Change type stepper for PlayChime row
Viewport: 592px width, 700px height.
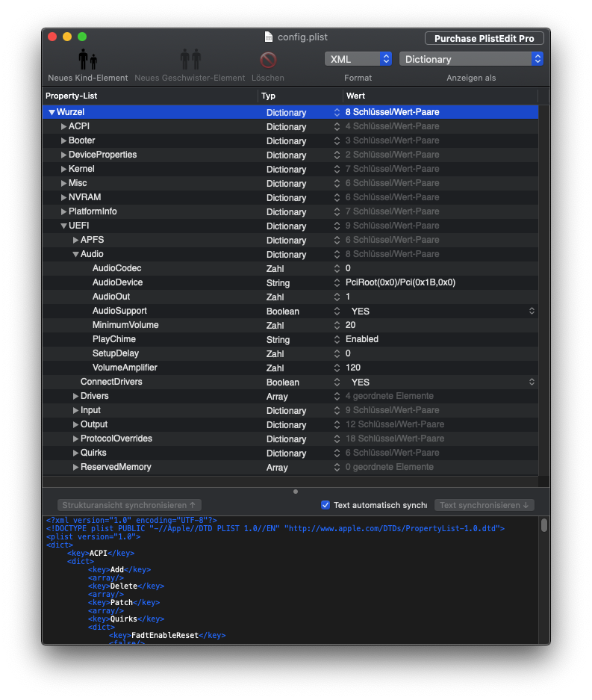[x=337, y=339]
